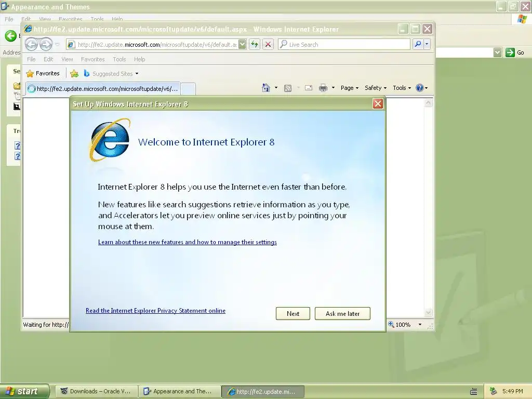Screen dimensions: 532x399
Task: Switch to Downloads – Oracle taskbar item
Action: 96,391
